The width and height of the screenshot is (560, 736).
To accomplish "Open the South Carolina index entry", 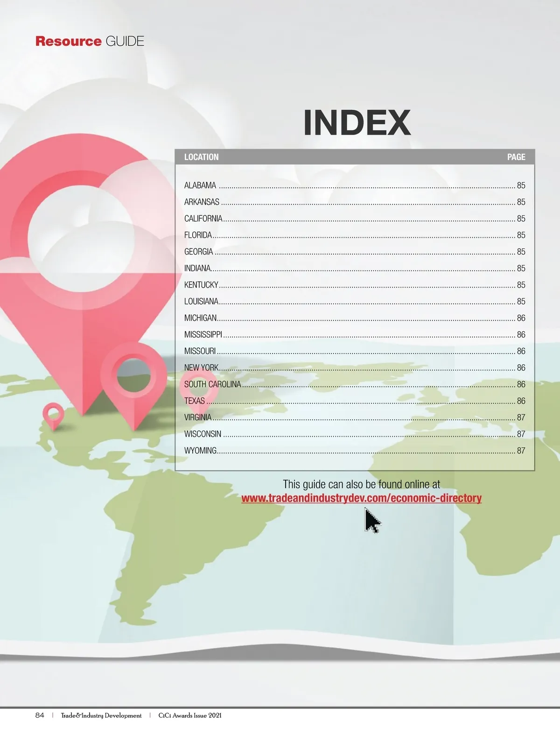I will tap(212, 384).
